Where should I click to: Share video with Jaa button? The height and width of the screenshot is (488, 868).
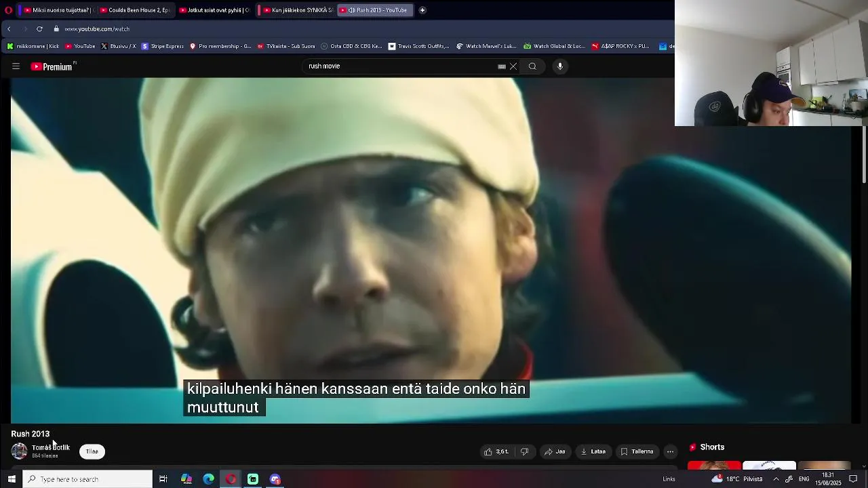(x=555, y=451)
